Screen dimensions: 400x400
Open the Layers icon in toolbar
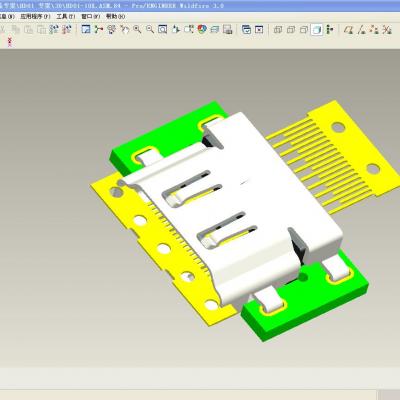coord(215,29)
